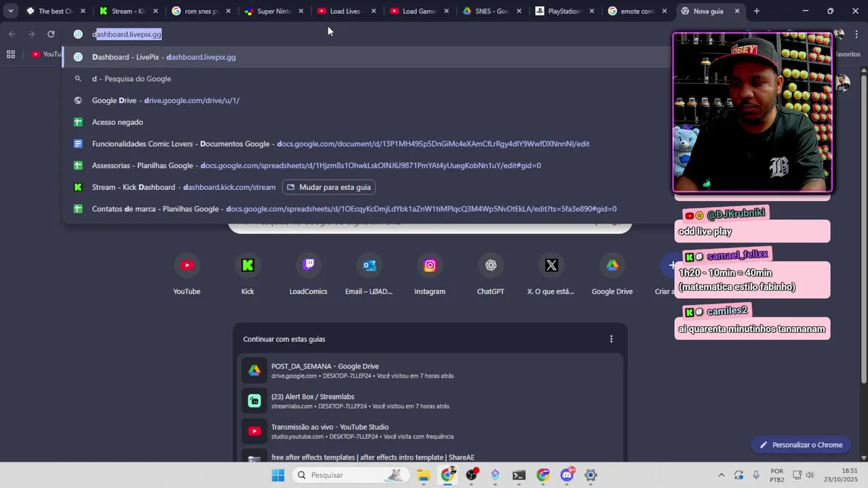Switch to the Stream - Kick tab

pyautogui.click(x=128, y=11)
